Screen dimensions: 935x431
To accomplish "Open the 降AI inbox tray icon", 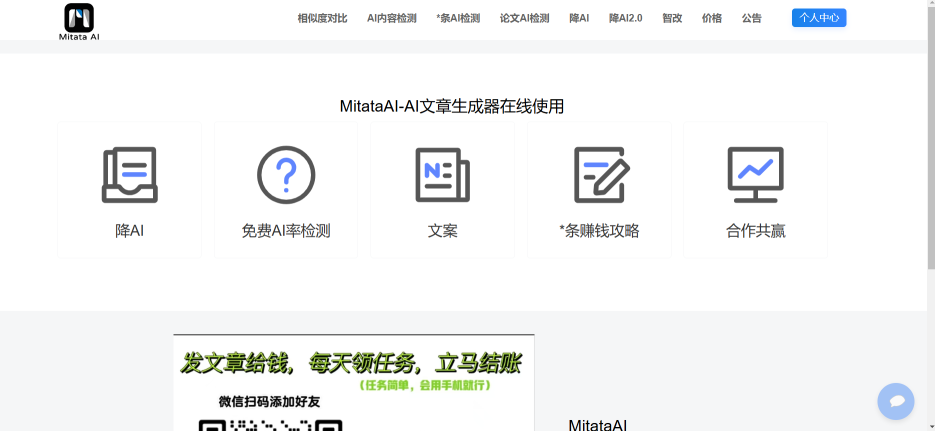I will pos(129,175).
